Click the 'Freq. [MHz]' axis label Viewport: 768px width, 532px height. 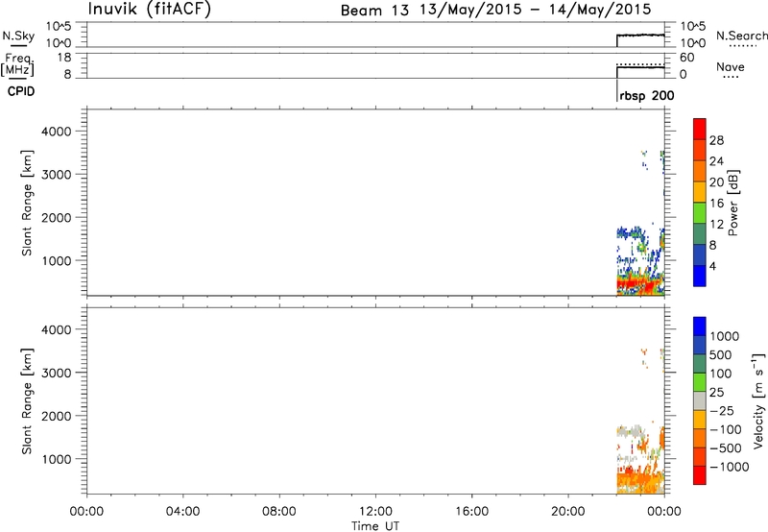(17, 64)
